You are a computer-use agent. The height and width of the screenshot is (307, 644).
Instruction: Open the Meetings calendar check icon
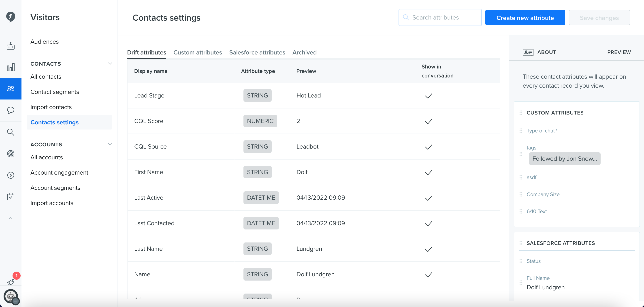(x=11, y=197)
